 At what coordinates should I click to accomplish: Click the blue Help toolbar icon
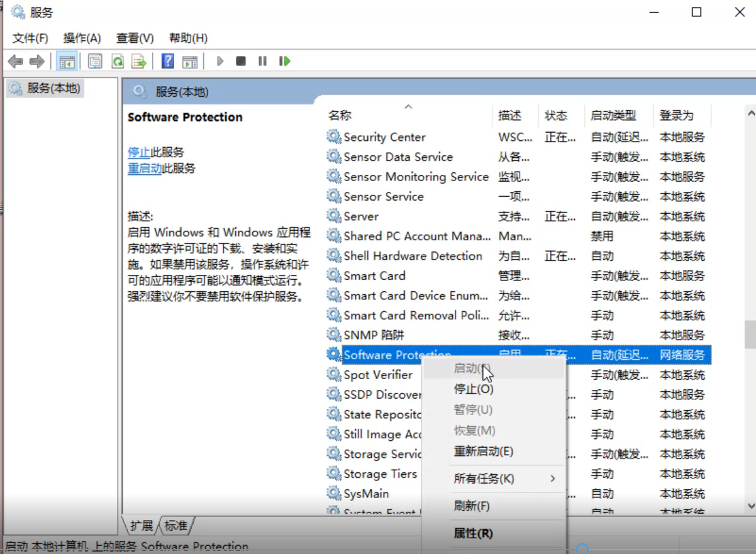(167, 61)
